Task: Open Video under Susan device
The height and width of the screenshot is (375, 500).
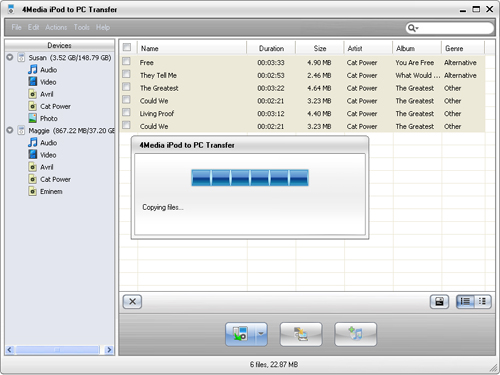Action: [42, 82]
